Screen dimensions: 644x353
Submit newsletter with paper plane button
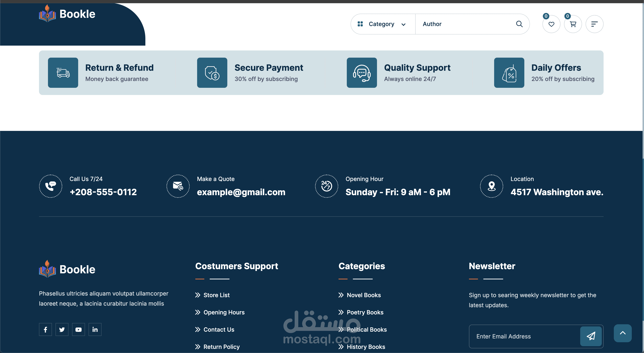(x=591, y=336)
